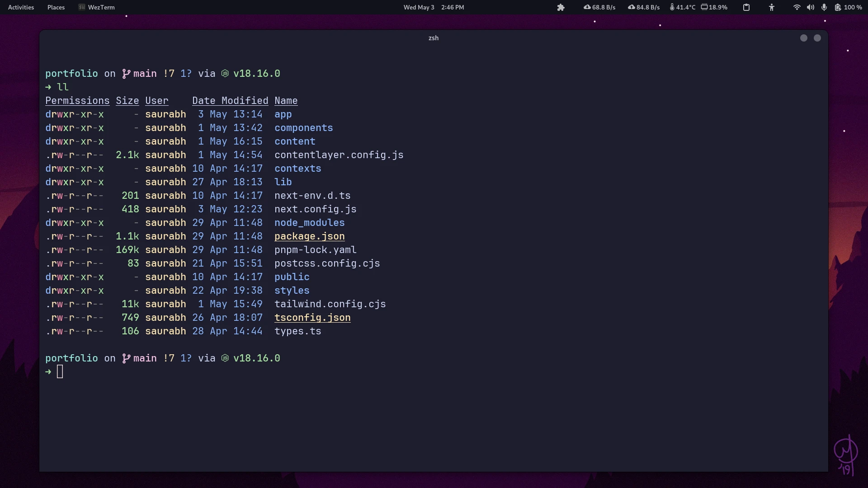
Task: Click the 3 May 13:14 date
Action: 230,114
